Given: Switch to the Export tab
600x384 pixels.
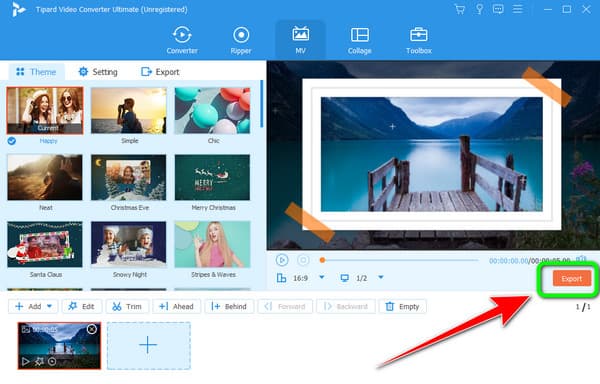Looking at the screenshot, I should (160, 72).
